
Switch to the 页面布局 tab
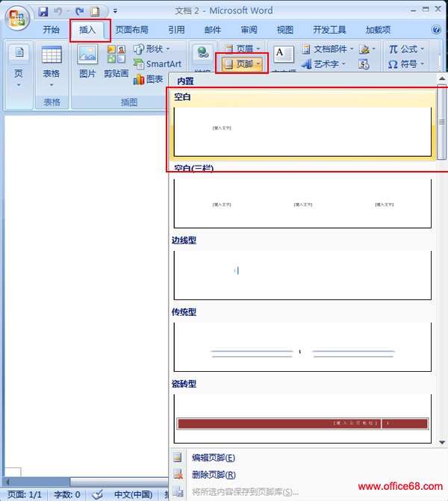(x=131, y=30)
